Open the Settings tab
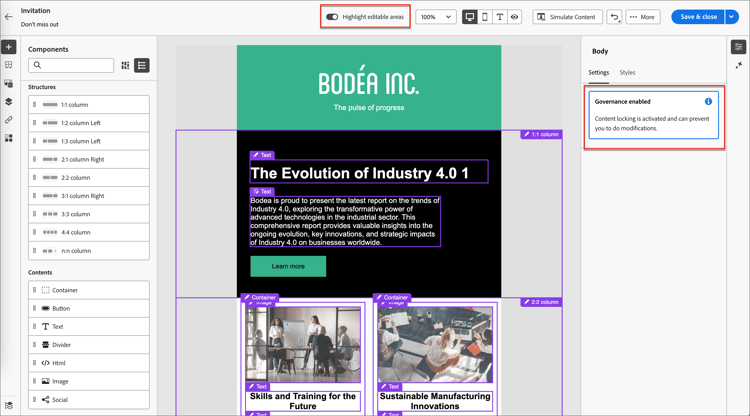Screen dimensions: 750x416 pos(598,73)
